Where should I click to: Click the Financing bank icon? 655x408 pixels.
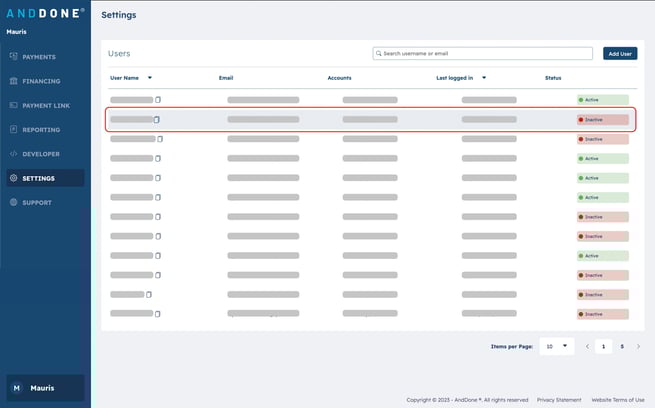[x=13, y=81]
